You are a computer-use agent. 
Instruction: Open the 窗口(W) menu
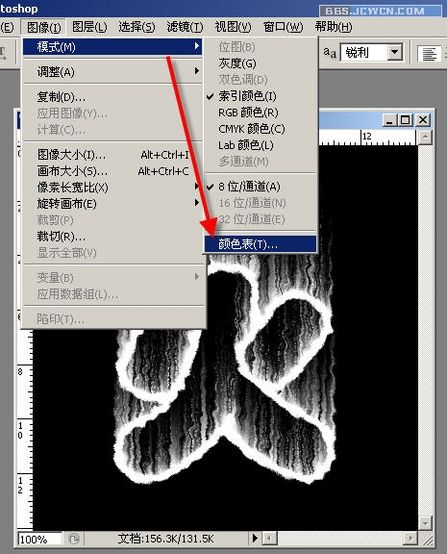[283, 27]
